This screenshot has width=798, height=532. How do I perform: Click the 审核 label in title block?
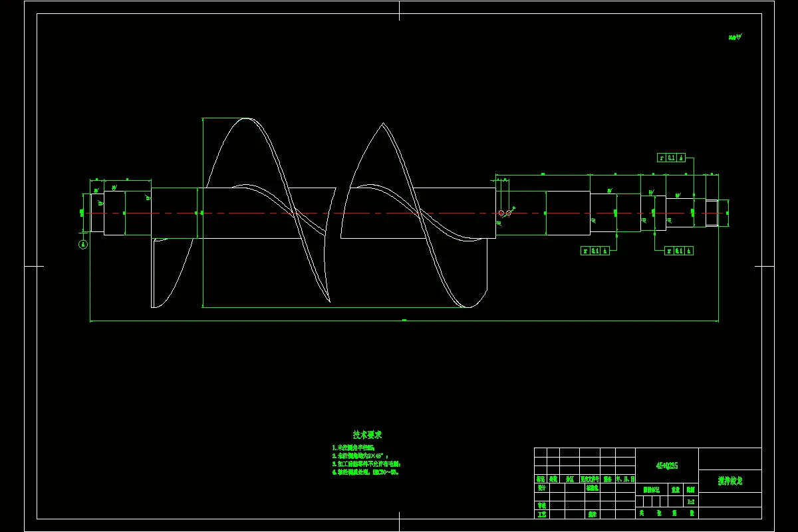pyautogui.click(x=541, y=505)
